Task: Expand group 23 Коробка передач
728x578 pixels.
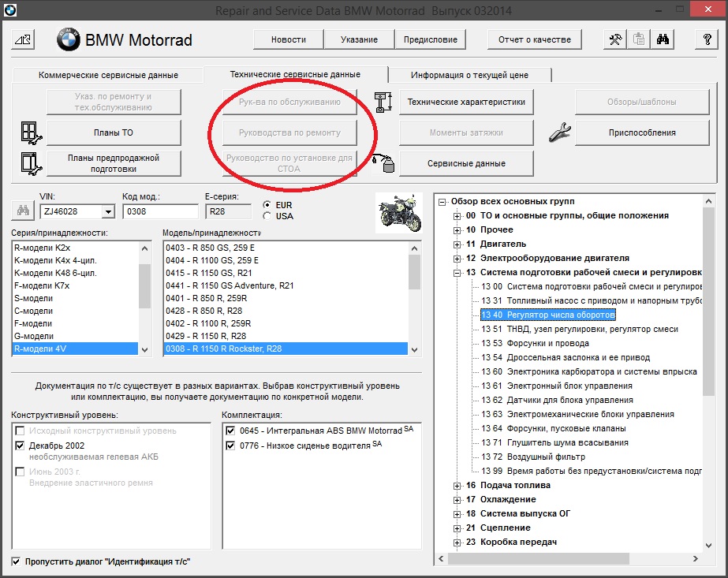Action: [457, 543]
